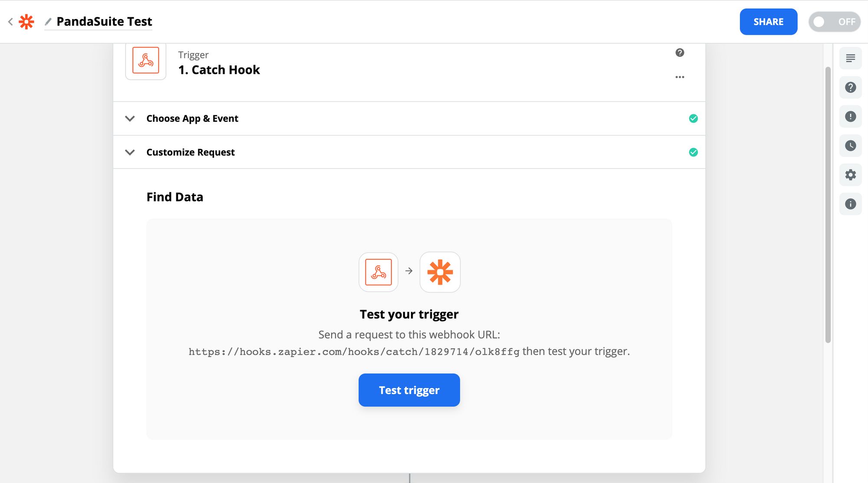
Task: Click the Zapier logo in the header
Action: 26,21
